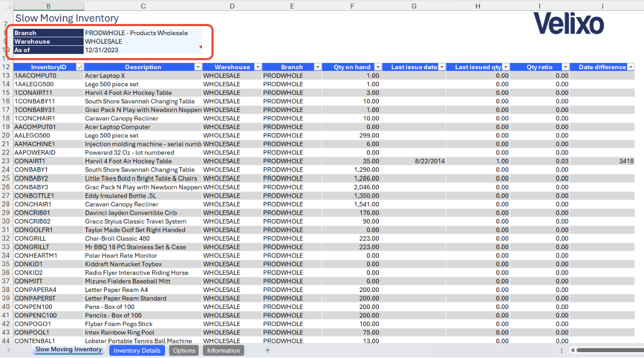This screenshot has width=644, height=358.
Task: Select the 1,541.00 qty on hand cell
Action: pyautogui.click(x=352, y=204)
